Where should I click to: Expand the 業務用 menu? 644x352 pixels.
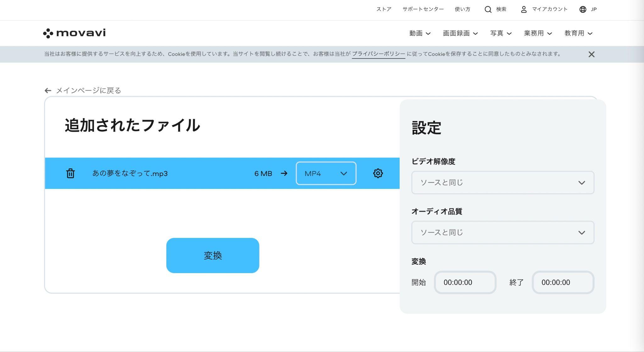pos(538,33)
